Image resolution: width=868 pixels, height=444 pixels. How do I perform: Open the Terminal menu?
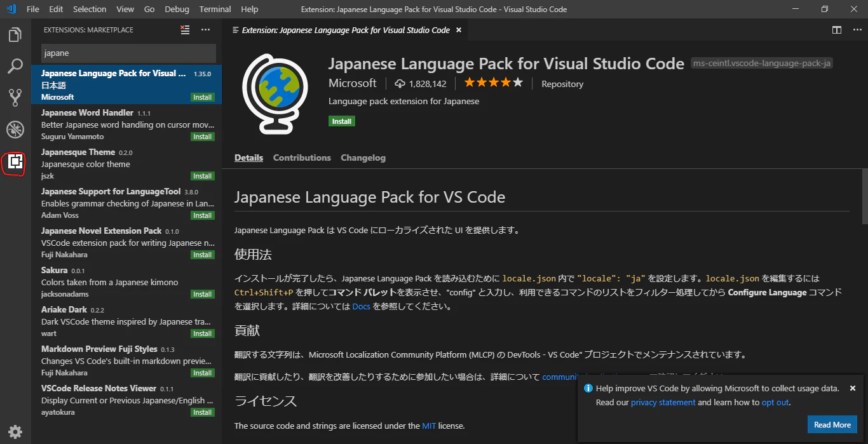pos(215,9)
